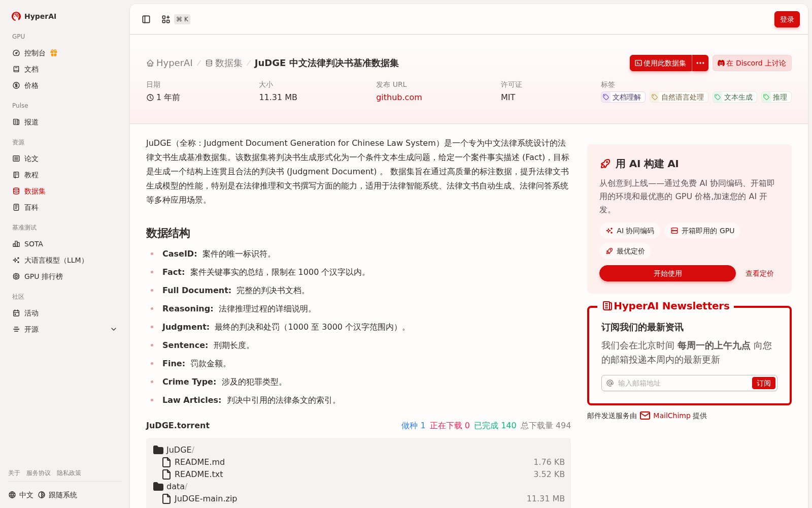Click the 开始使用 button

pyautogui.click(x=667, y=273)
